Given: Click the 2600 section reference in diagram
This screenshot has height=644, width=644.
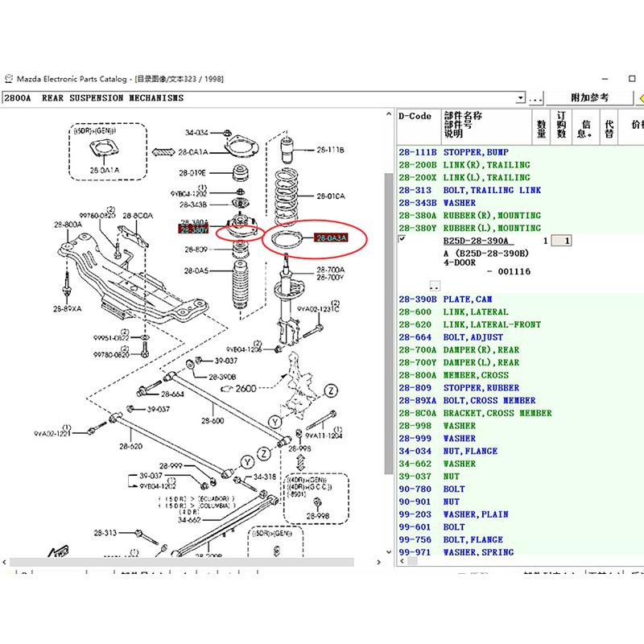Looking at the screenshot, I should click(246, 389).
